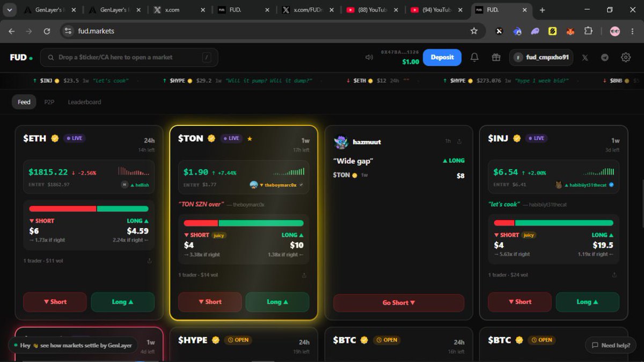Viewport: 644px width, 362px height.
Task: Short the $ETH market
Action: click(55, 302)
